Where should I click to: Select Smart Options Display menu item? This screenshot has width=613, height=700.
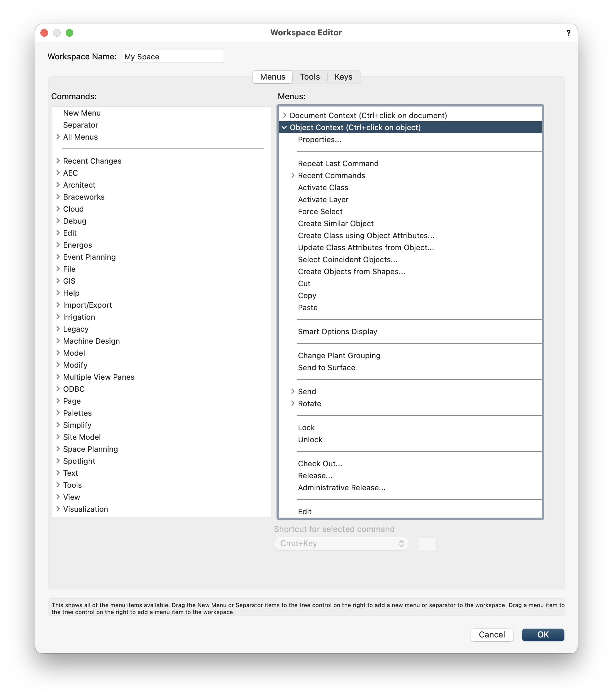click(337, 331)
